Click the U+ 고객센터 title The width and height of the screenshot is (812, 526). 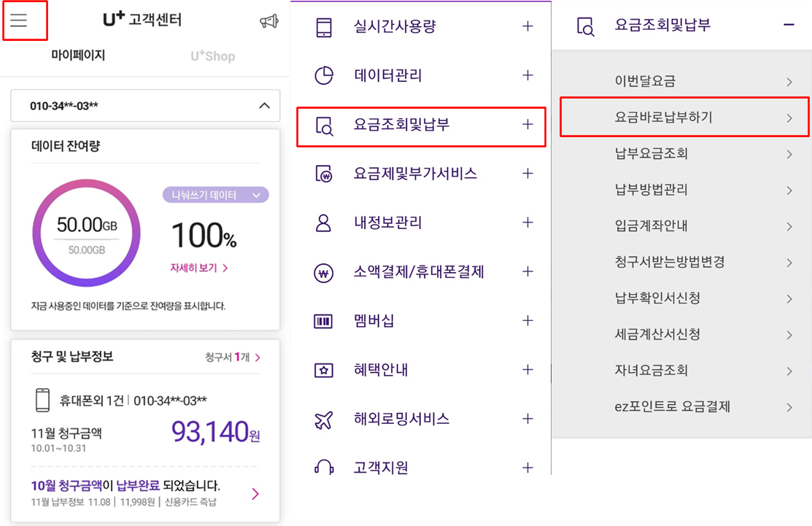(142, 19)
